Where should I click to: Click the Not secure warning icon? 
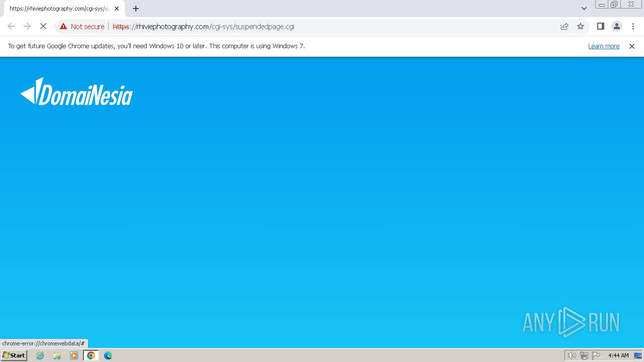click(x=63, y=26)
